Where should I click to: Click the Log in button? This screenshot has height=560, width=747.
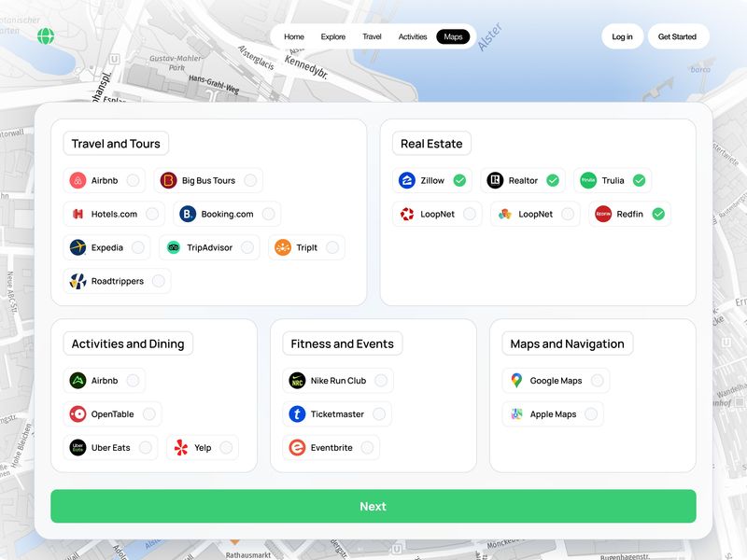point(622,36)
